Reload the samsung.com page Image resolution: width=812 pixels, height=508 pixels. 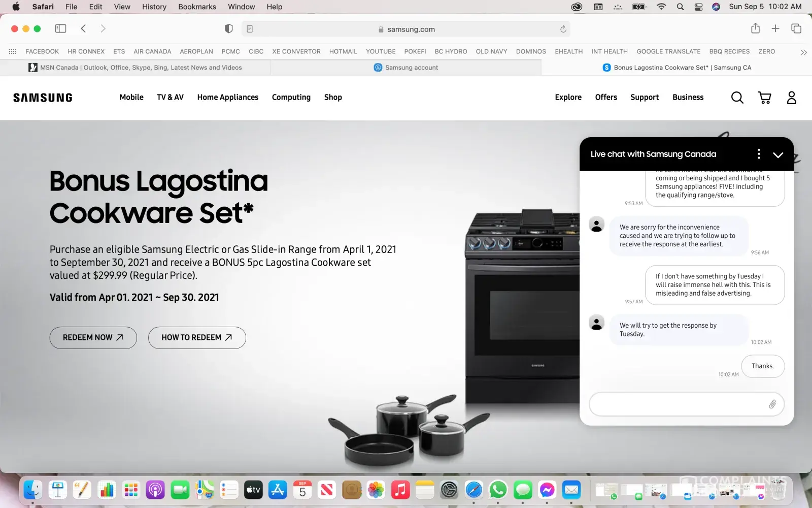563,29
